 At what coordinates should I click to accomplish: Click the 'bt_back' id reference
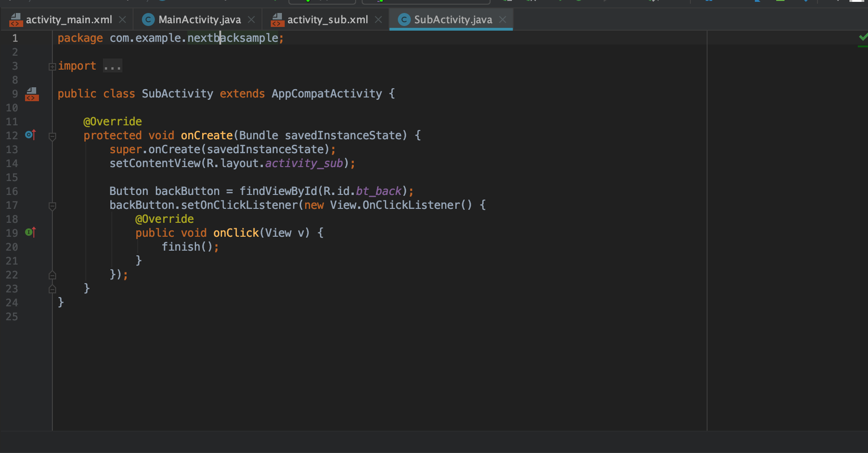379,191
